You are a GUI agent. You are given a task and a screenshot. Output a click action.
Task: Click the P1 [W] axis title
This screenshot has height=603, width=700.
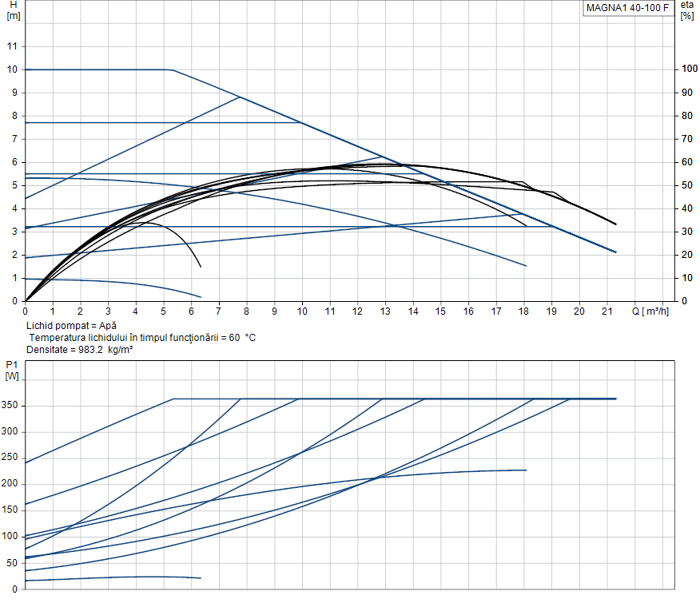[12, 370]
